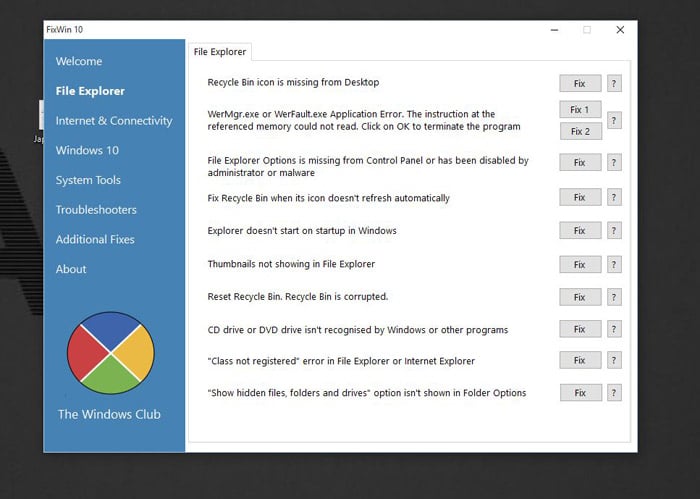Click "Explorer doesn't start on startup" text

[302, 231]
